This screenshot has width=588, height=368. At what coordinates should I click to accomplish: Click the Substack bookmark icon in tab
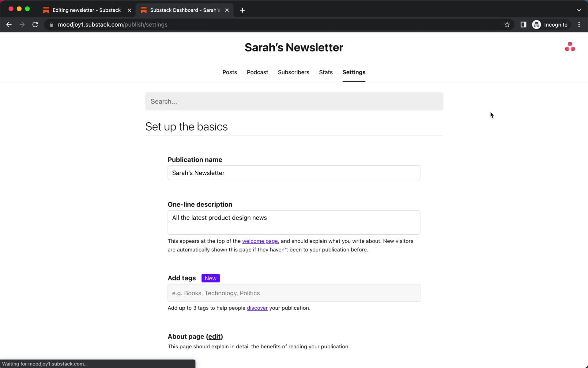coord(47,10)
